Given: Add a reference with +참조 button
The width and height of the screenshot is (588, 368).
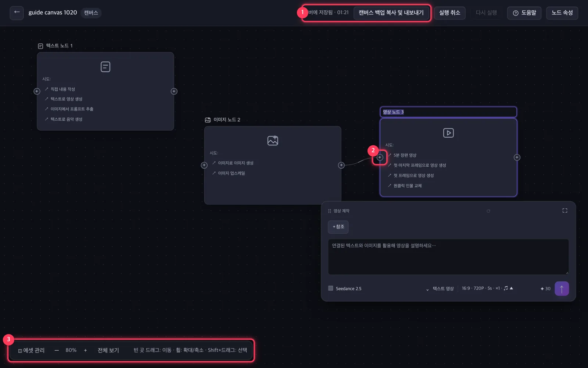Looking at the screenshot, I should coord(338,227).
